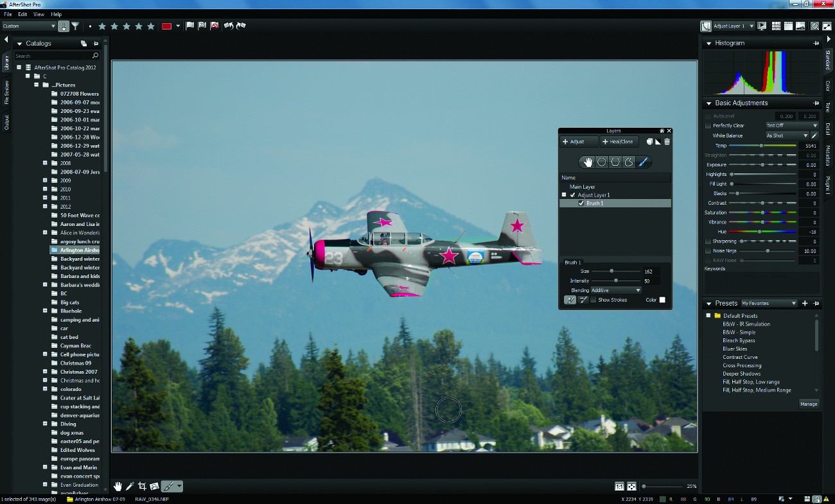
Task: Click the Heal/Clone button
Action: point(618,142)
